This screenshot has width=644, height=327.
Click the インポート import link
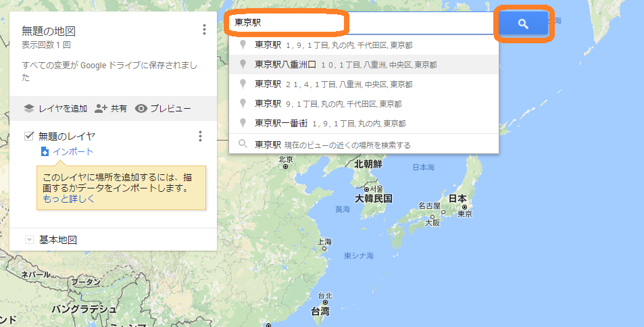(x=73, y=151)
